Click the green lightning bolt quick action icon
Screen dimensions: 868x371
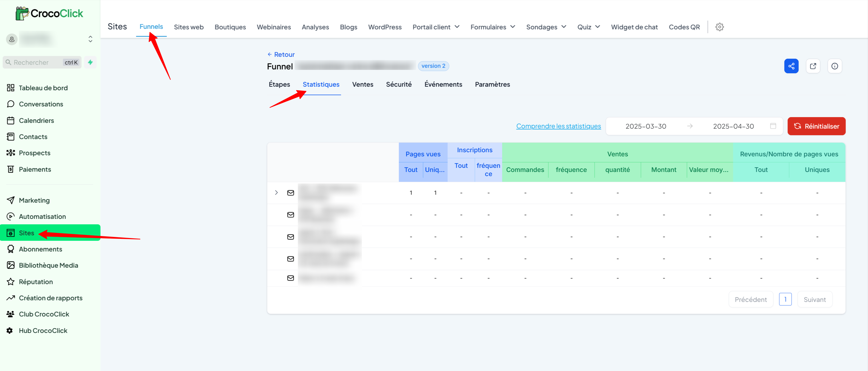[90, 63]
